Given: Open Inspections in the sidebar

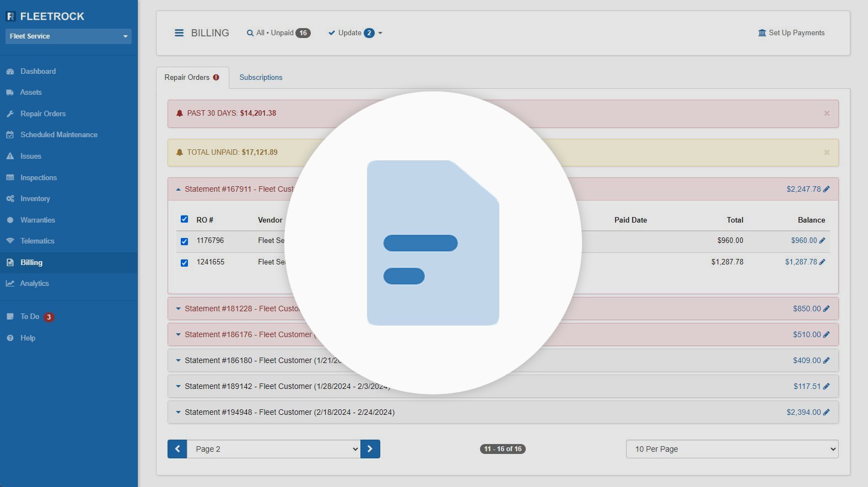Looking at the screenshot, I should pyautogui.click(x=39, y=178).
